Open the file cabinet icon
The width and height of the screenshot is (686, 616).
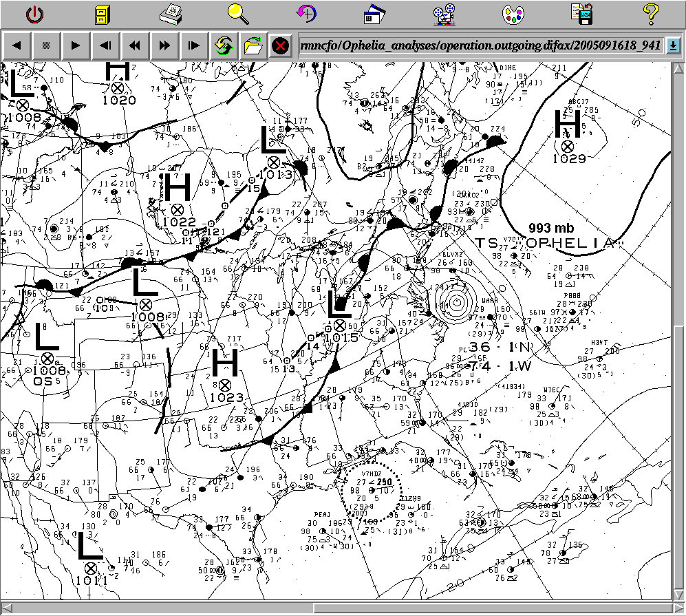pos(102,13)
